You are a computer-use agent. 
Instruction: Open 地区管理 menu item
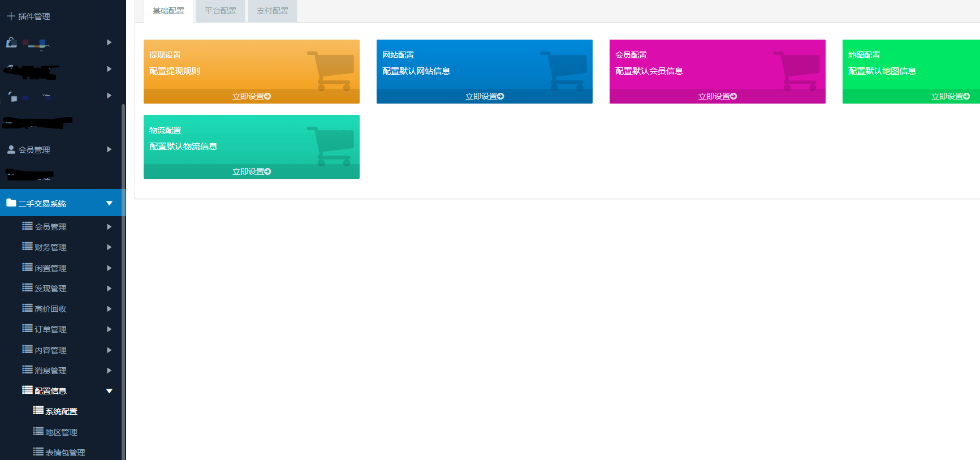(61, 432)
